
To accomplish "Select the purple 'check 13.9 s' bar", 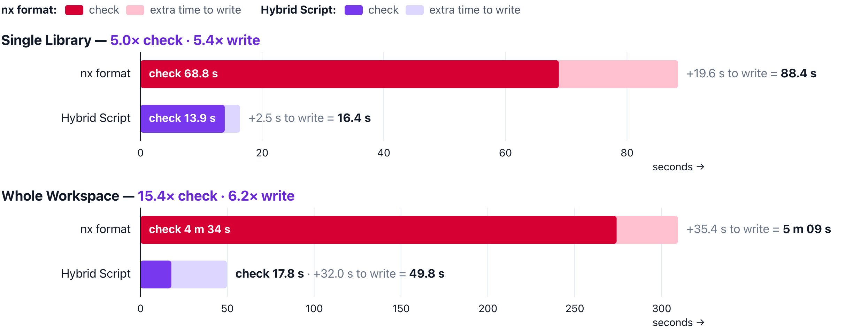I will point(183,119).
